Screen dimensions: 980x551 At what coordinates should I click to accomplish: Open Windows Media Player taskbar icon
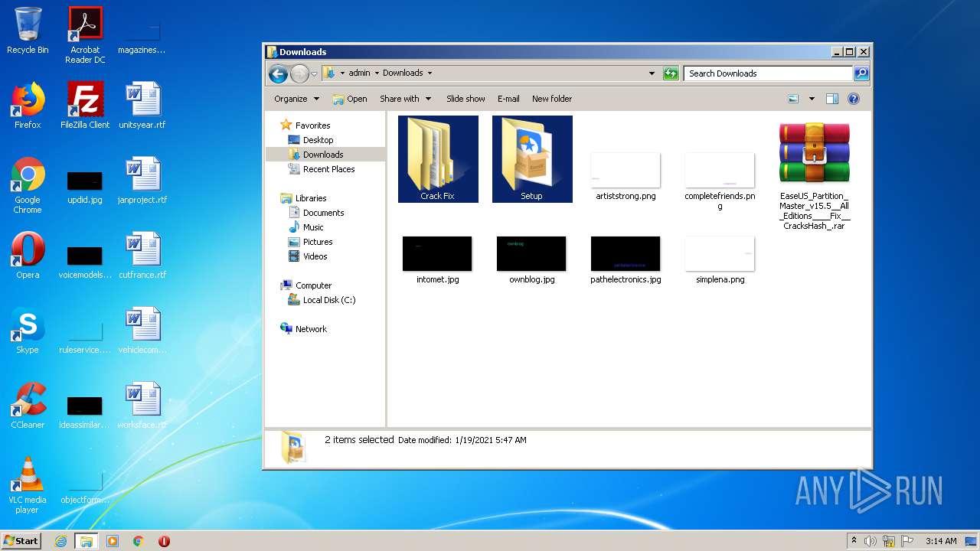point(113,541)
